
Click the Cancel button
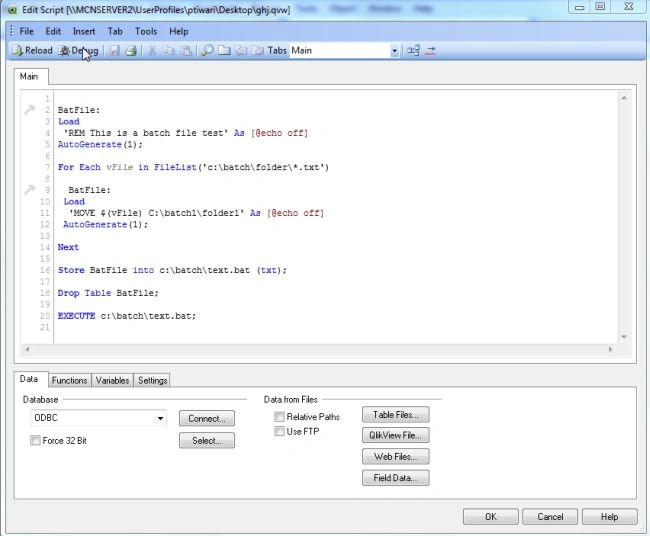(x=550, y=517)
